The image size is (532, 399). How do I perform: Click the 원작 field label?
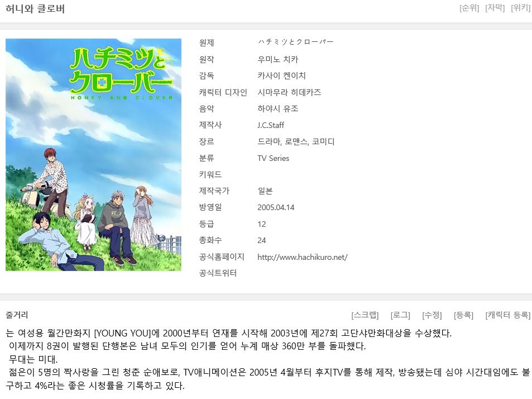click(x=207, y=59)
